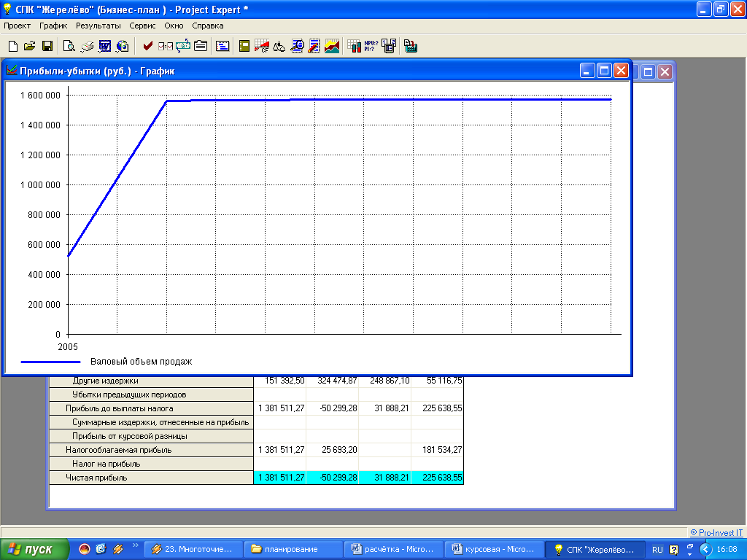Click the table with bar chart icon
The width and height of the screenshot is (747, 560).
coord(354,46)
